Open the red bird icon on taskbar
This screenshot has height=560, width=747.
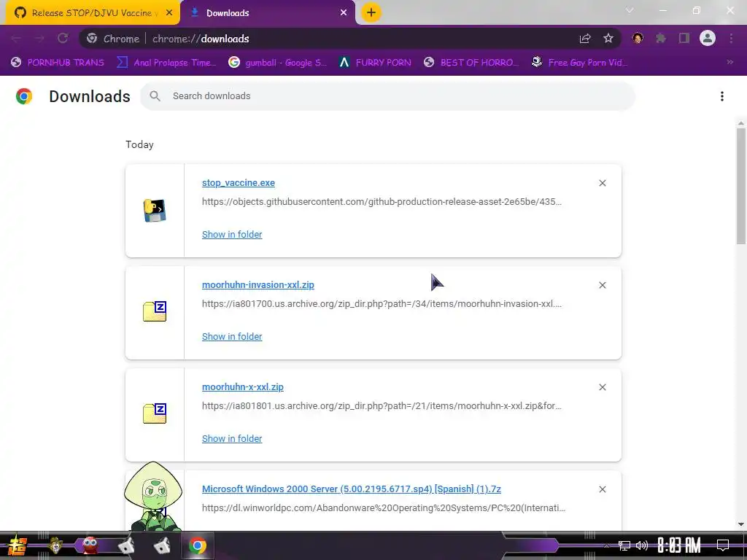pos(90,545)
